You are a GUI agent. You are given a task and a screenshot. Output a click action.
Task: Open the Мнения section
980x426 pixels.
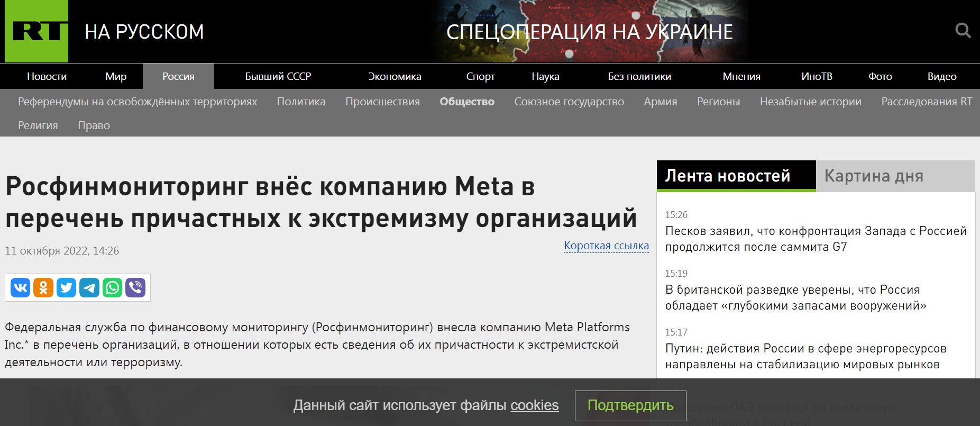(741, 76)
